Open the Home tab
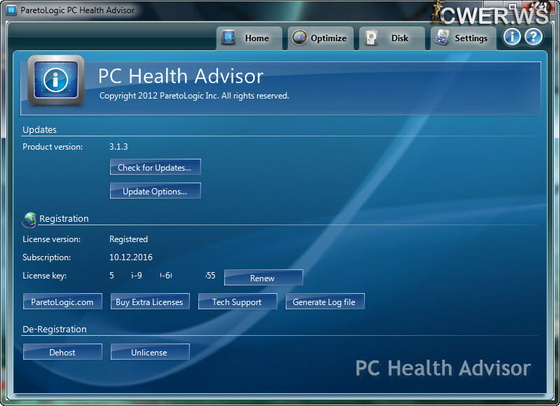This screenshot has height=406, width=560. (x=249, y=38)
